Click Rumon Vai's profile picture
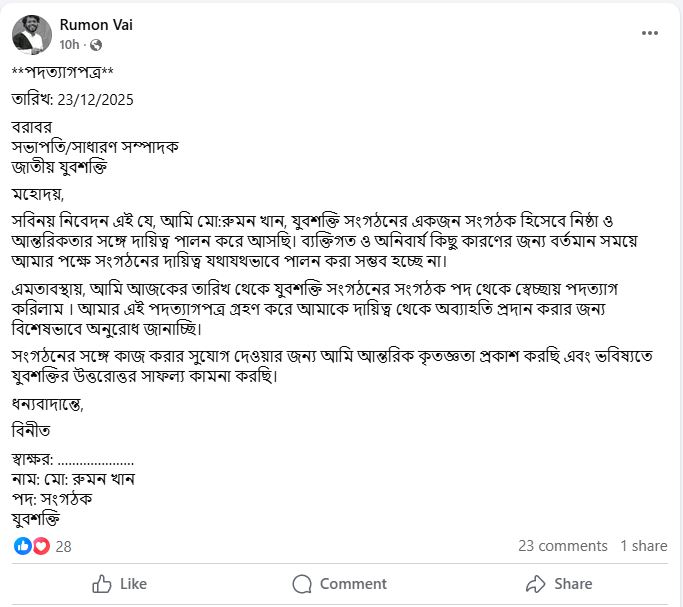The width and height of the screenshot is (683, 607). click(32, 34)
